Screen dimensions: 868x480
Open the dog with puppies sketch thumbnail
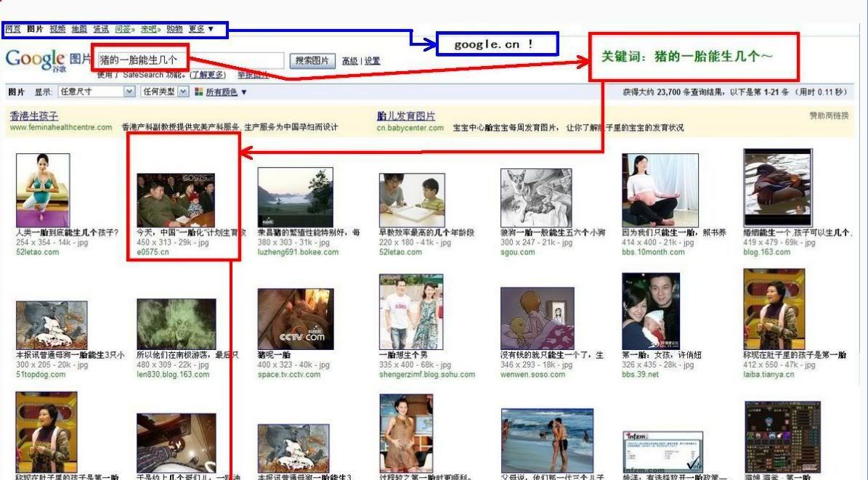click(x=536, y=197)
